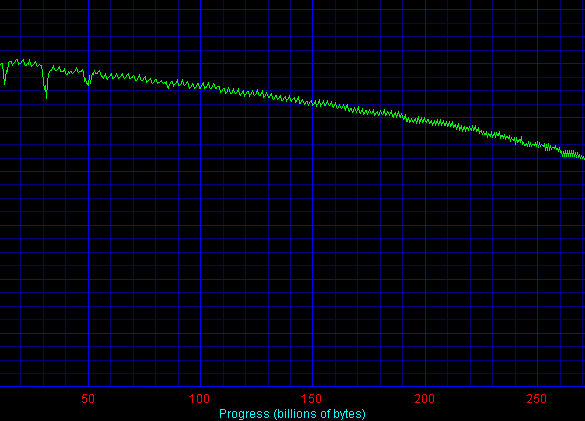The height and width of the screenshot is (421, 585).
Task: Click the Progress (billions of bytes) axis title
Action: (292, 414)
